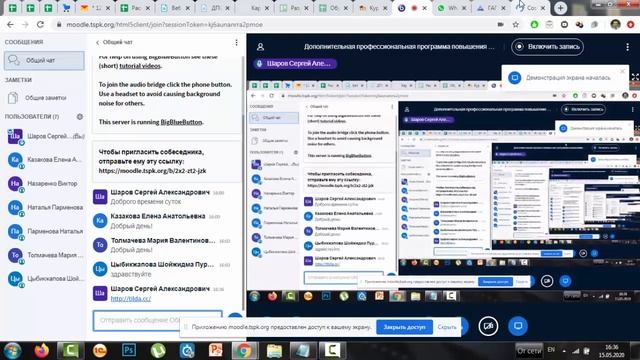Open PowerPoint from the taskbar
The height and width of the screenshot is (360, 640).
(x=216, y=351)
